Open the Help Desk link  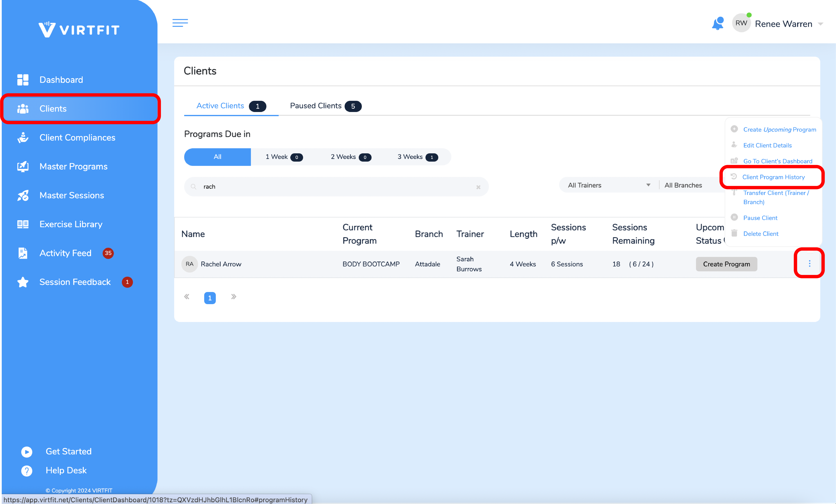[x=66, y=470]
